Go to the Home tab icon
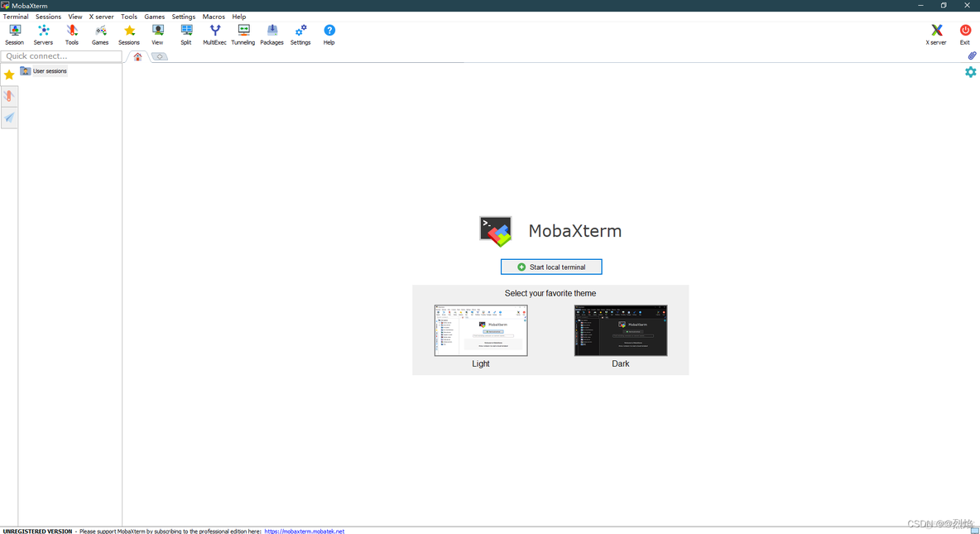Screen dimensions: 980x534 coord(137,56)
